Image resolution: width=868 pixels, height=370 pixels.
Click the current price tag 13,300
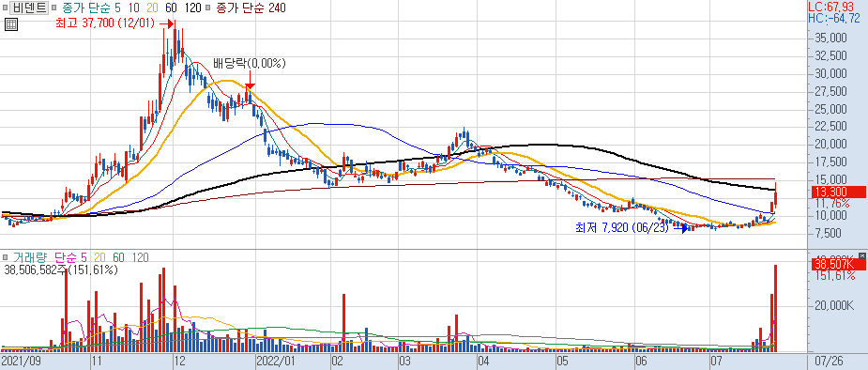pos(839,192)
